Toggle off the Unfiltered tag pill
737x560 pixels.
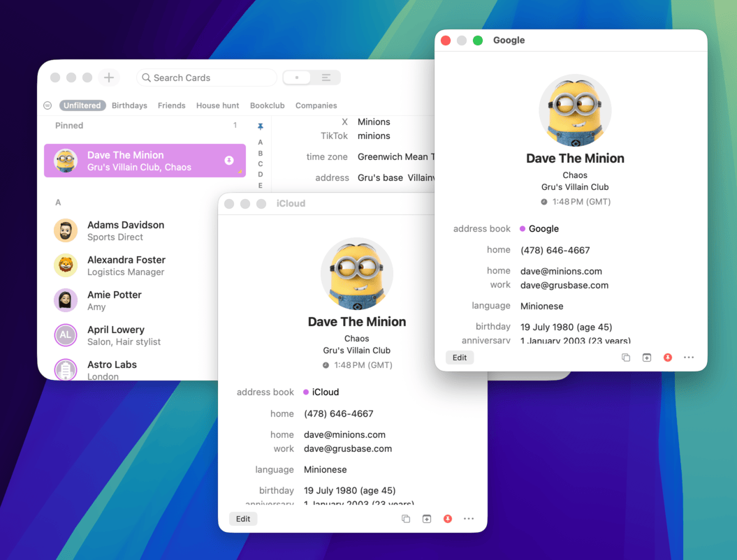coord(82,105)
